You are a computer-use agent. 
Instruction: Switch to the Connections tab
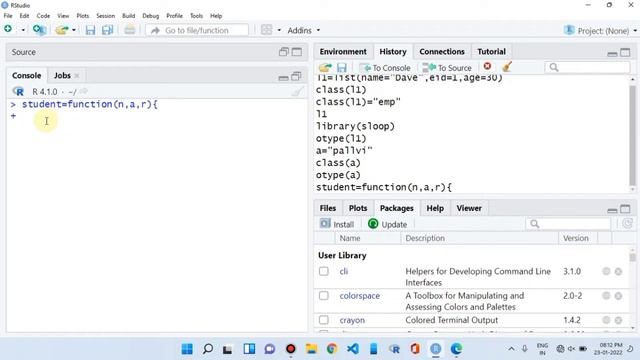(442, 52)
